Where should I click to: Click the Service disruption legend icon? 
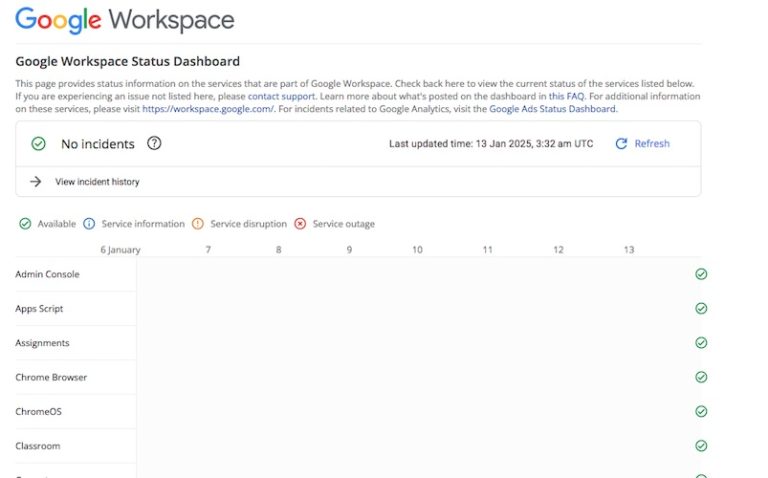pyautogui.click(x=198, y=224)
